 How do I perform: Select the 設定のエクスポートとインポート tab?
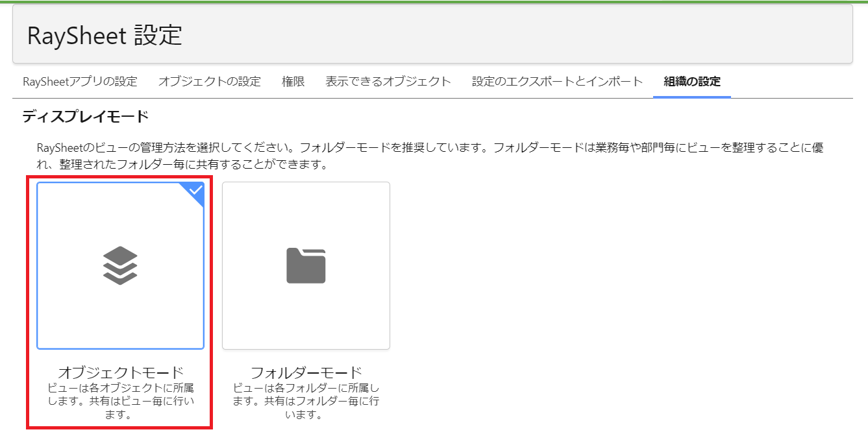[x=558, y=82]
